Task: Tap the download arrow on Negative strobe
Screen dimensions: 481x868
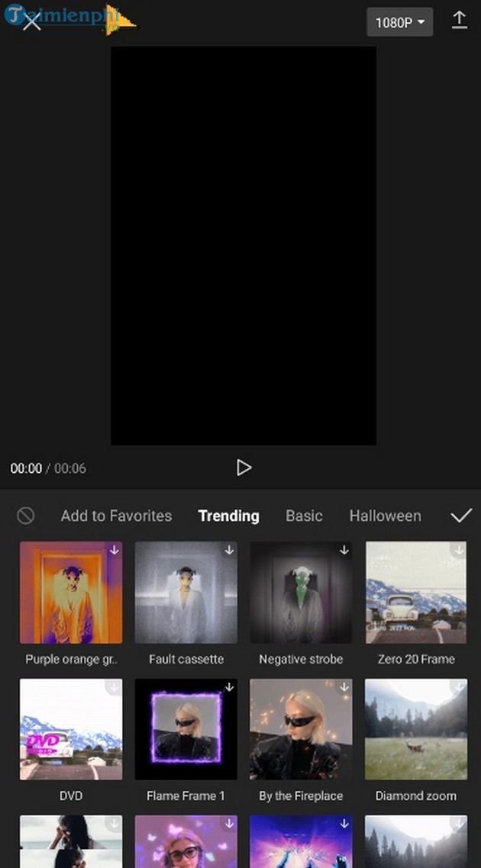Action: [344, 550]
